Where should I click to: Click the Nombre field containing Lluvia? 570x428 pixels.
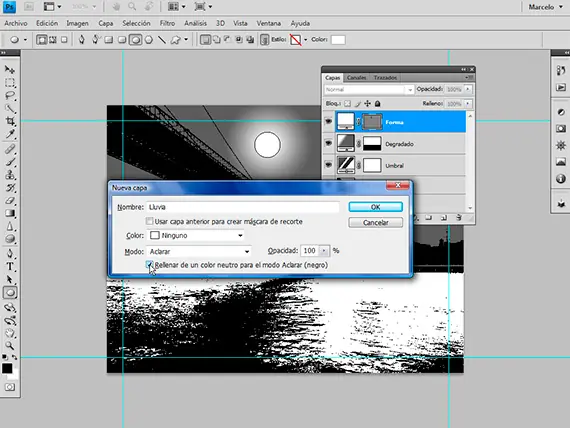point(243,207)
